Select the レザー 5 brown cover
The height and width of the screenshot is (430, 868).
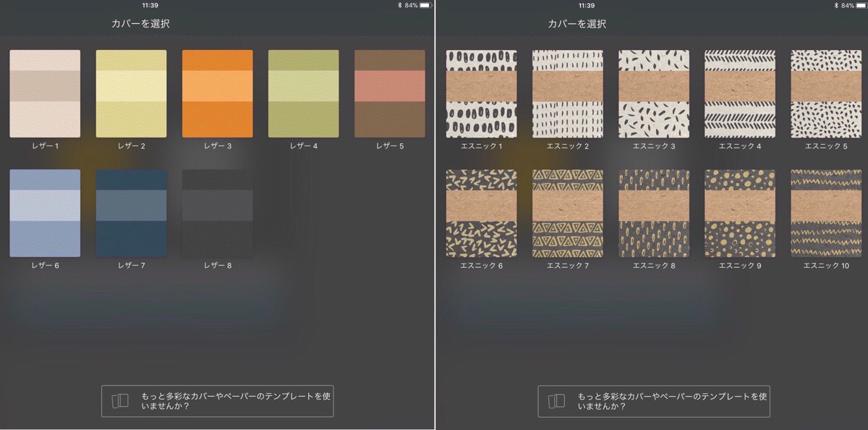390,93
